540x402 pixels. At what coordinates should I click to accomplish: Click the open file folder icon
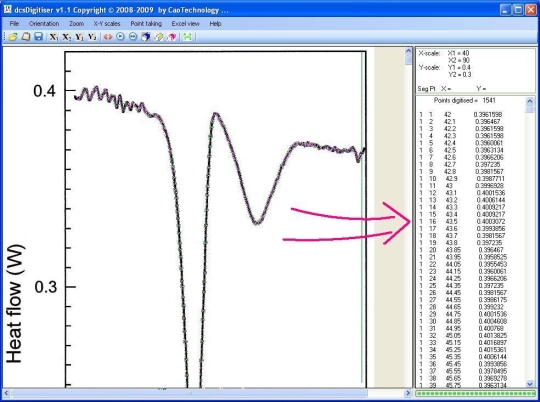[x=13, y=37]
